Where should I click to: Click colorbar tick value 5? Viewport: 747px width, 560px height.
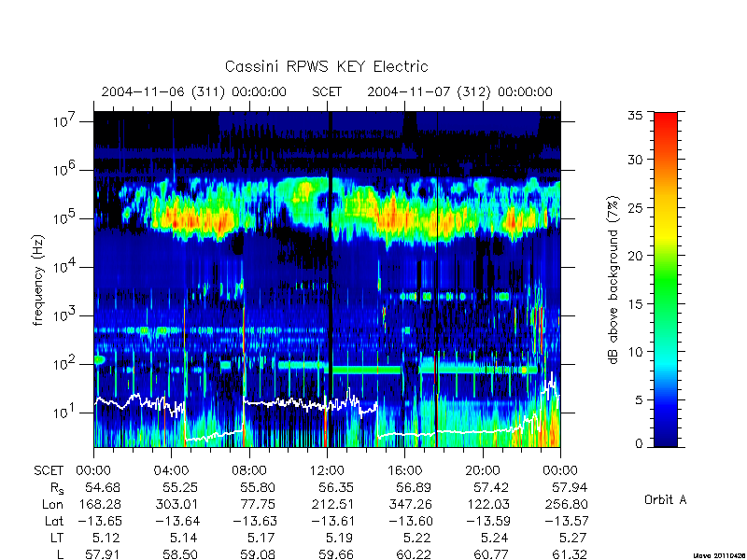point(639,399)
